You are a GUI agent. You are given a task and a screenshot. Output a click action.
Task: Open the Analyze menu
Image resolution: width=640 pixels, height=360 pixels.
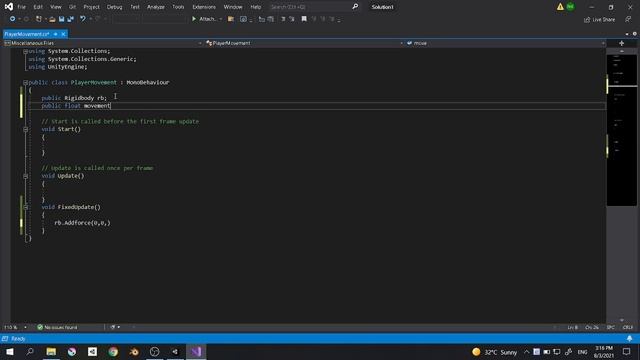tap(156, 7)
